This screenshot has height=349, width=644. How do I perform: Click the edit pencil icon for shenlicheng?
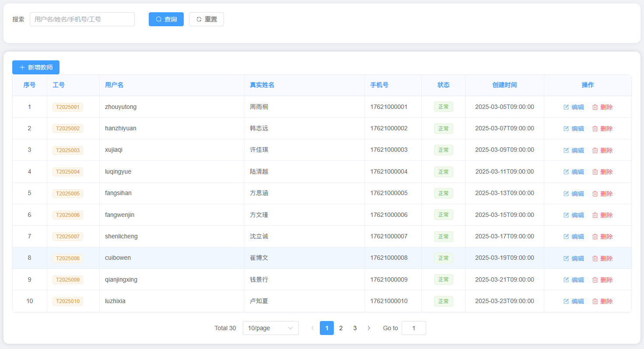tap(566, 237)
